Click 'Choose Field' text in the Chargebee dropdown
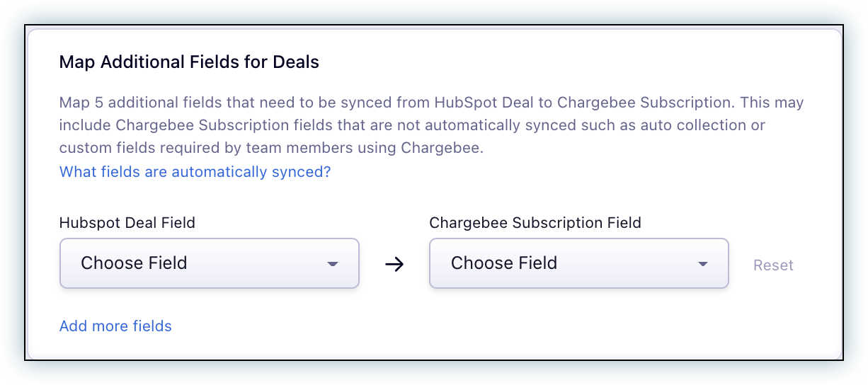Screen dimensions: 868x385 (x=504, y=263)
